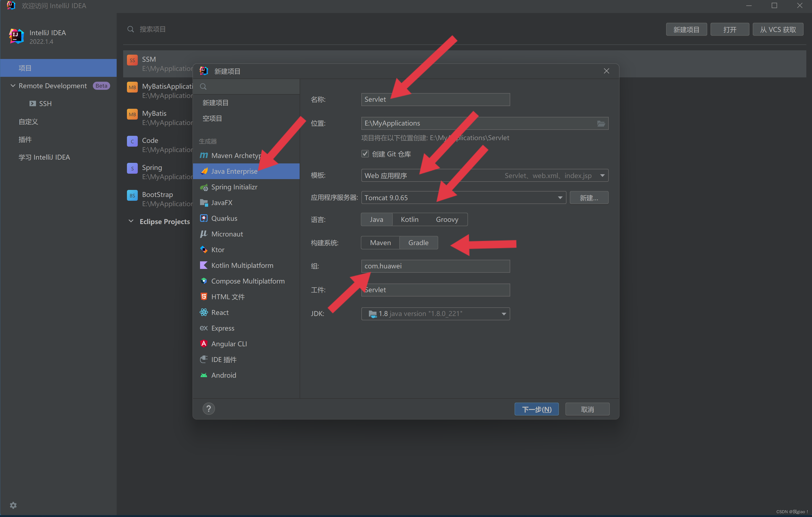
Task: Click the Code project icon
Action: tap(132, 141)
